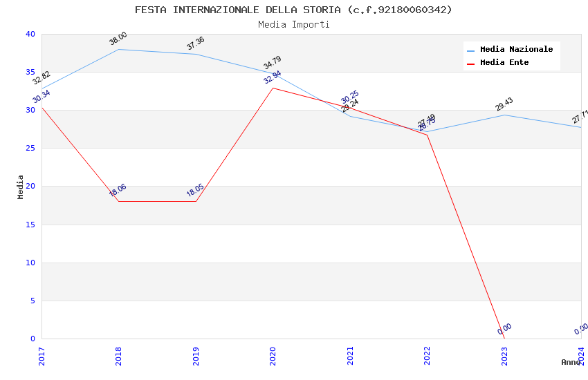The height and width of the screenshot is (380, 588).
Task: Click the 29.43 data label for 2023
Action: coord(504,104)
